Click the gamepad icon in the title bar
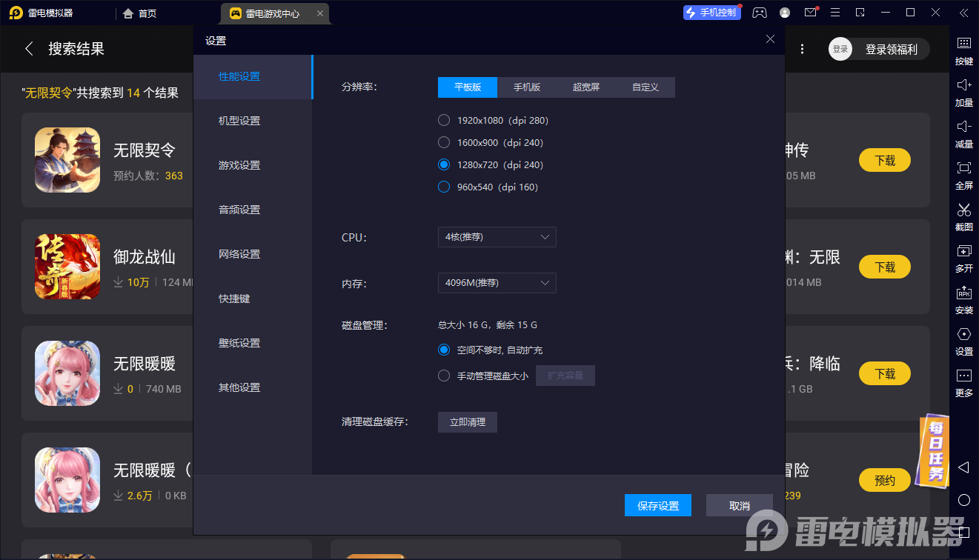This screenshot has width=979, height=560. (759, 13)
